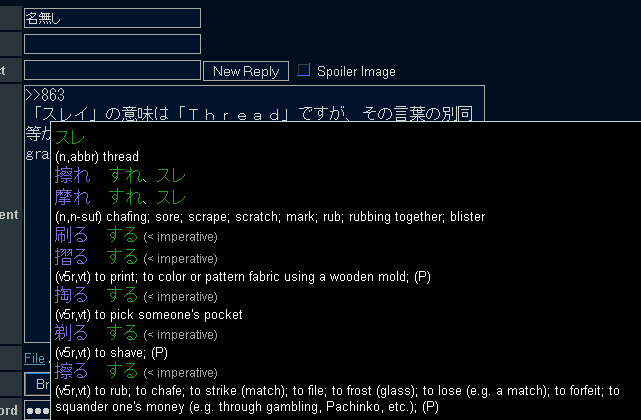
Task: Click the >>863 line in comment box
Action: point(45,95)
